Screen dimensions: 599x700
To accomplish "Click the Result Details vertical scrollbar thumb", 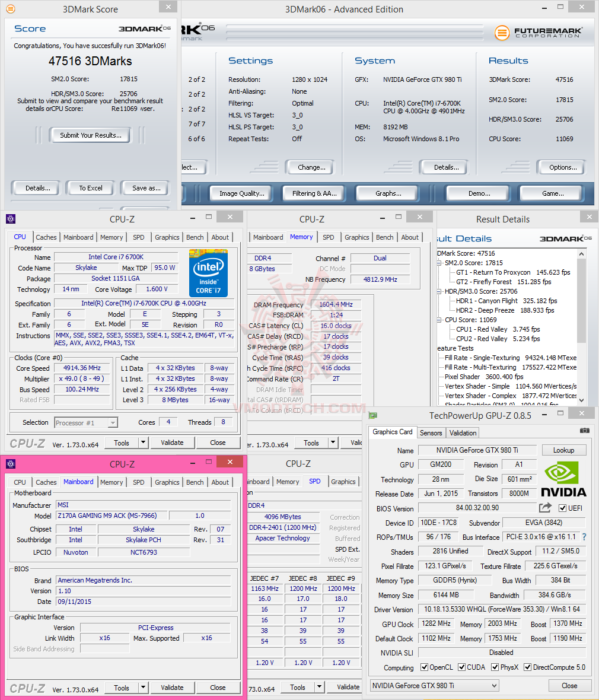I will coord(581,301).
